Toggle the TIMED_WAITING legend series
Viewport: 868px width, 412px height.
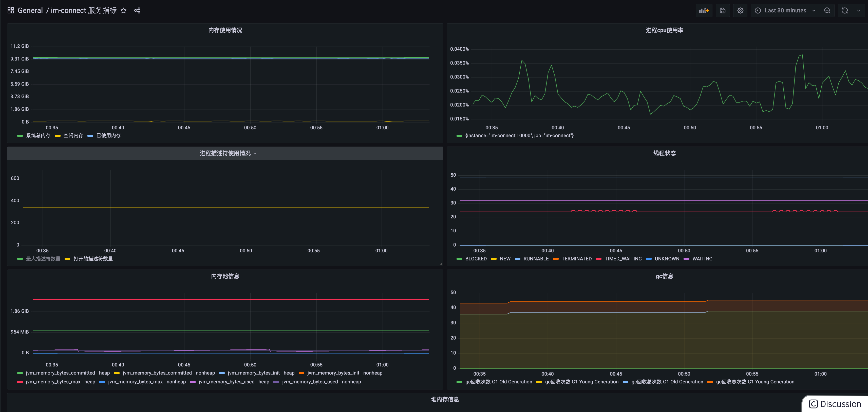click(x=623, y=259)
